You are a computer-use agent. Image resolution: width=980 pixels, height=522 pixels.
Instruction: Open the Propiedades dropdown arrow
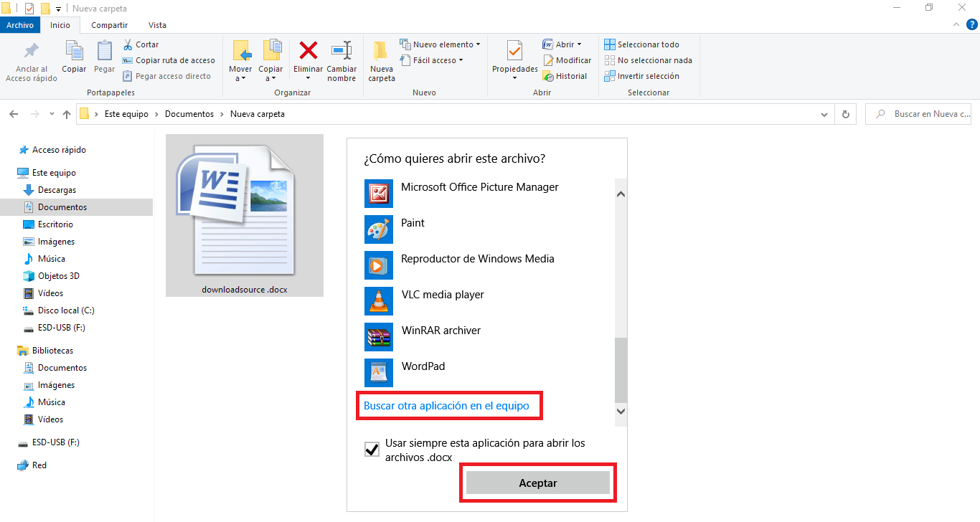pos(514,78)
